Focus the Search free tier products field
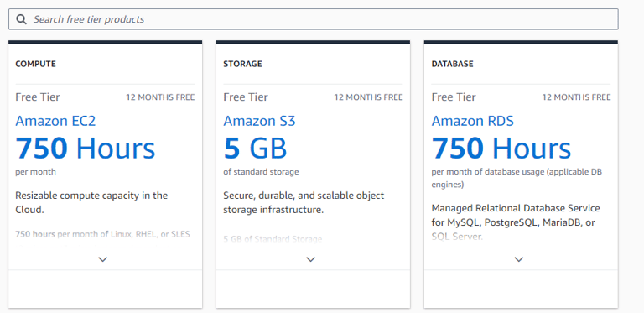 pos(314,19)
